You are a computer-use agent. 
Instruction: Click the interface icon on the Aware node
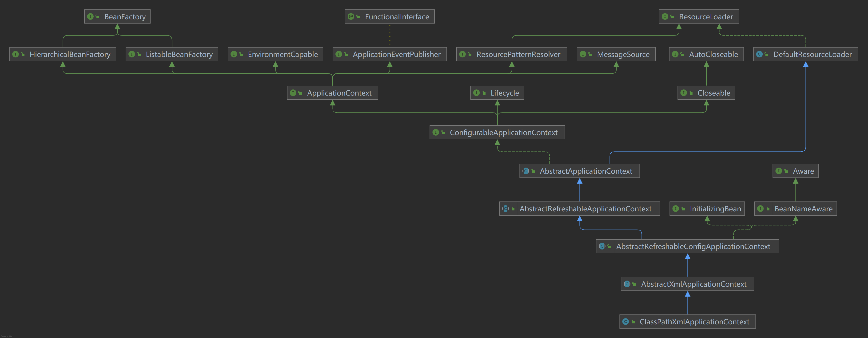tap(779, 171)
